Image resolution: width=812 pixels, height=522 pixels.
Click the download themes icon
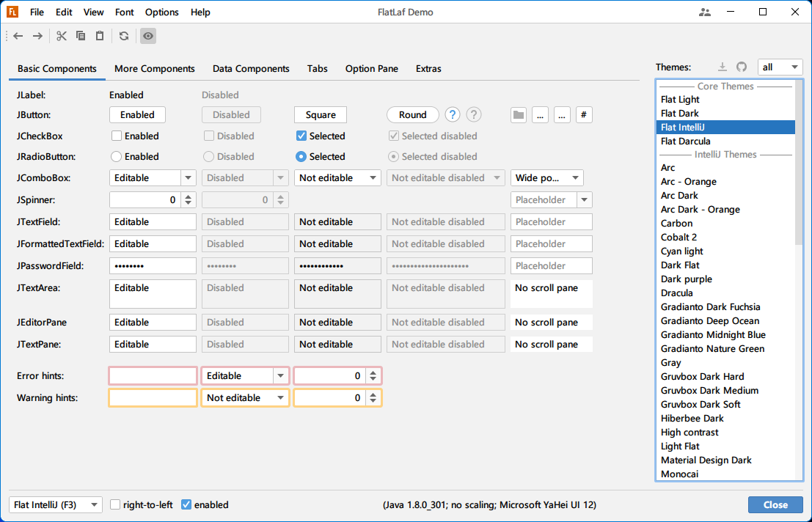tap(723, 67)
